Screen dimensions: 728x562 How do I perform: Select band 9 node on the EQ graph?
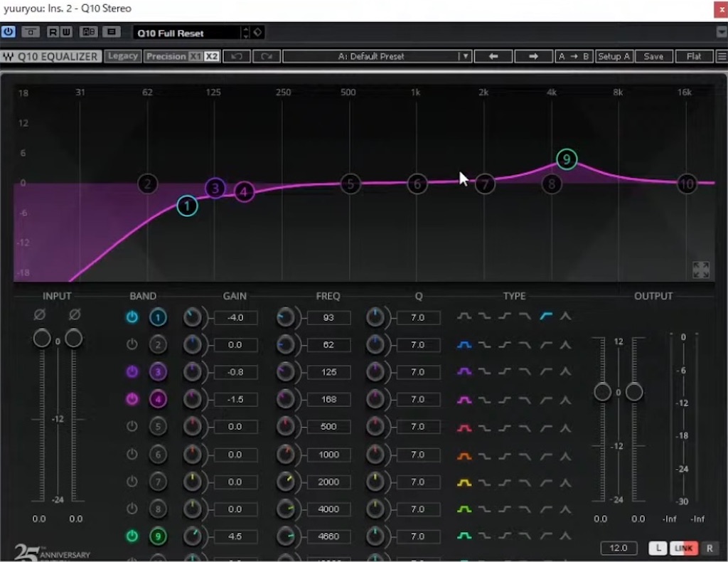pyautogui.click(x=567, y=159)
